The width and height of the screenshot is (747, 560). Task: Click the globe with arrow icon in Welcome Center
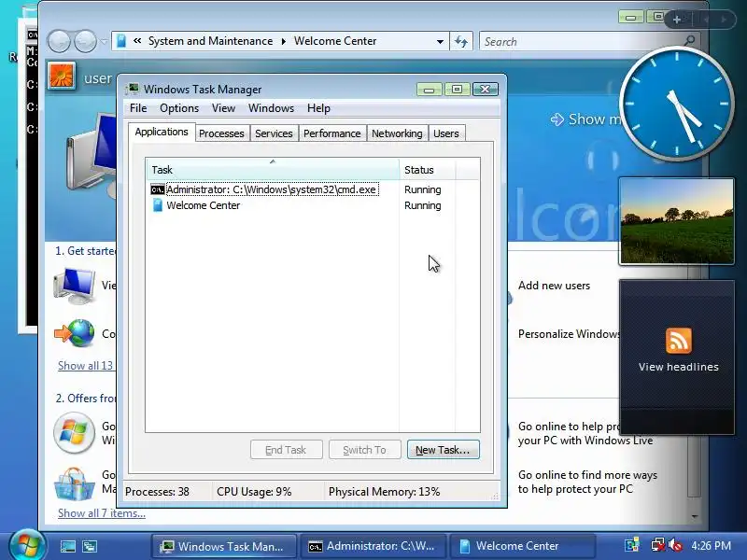click(x=75, y=333)
